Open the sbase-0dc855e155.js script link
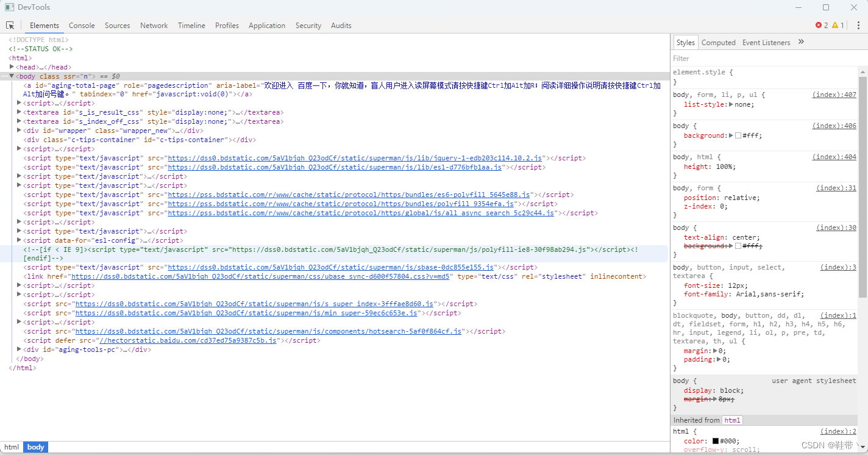 point(330,267)
